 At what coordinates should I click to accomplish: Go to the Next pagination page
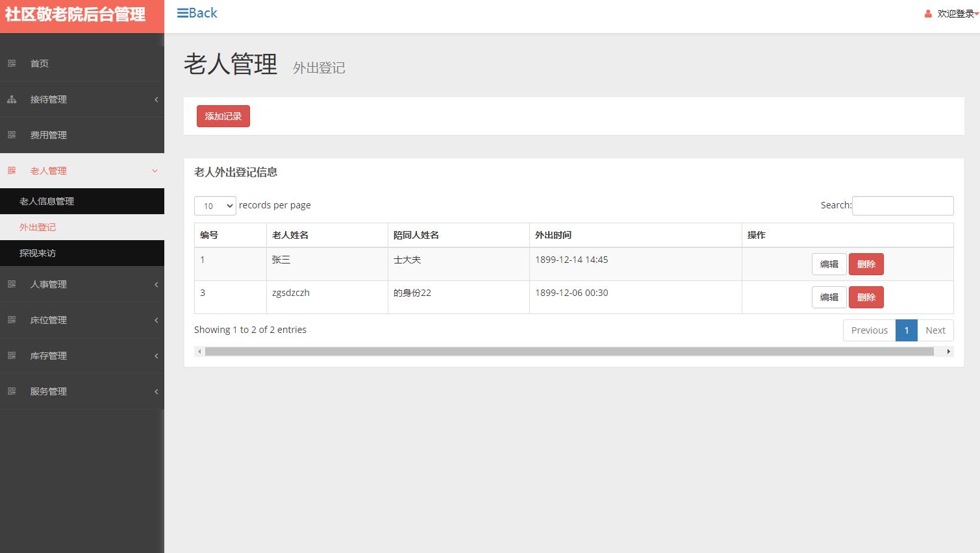pyautogui.click(x=935, y=330)
